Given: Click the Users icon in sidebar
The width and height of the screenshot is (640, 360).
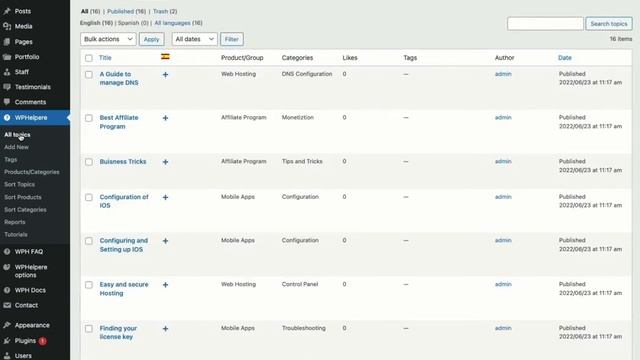Looking at the screenshot, I should coord(7,356).
